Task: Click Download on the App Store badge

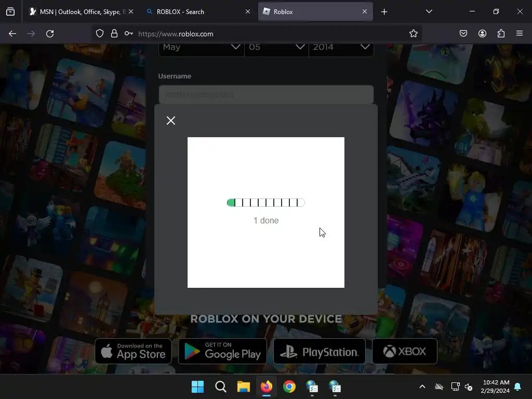Action: pyautogui.click(x=134, y=351)
